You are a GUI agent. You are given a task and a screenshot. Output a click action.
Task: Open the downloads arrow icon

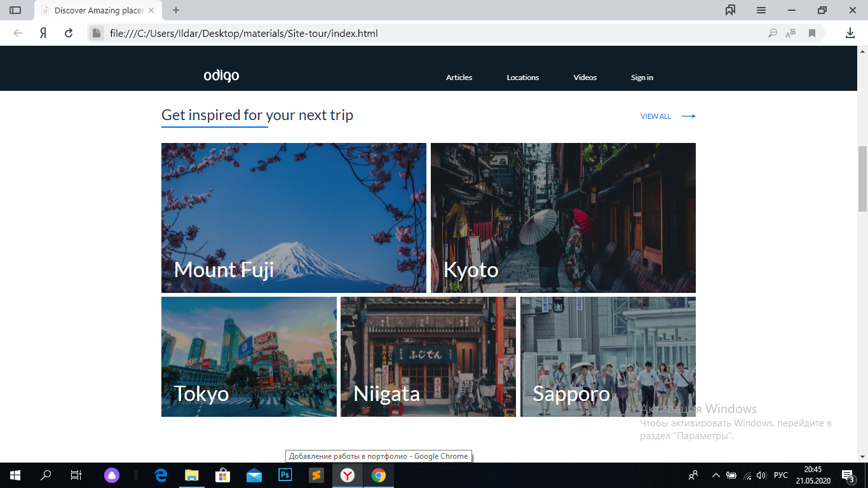(850, 33)
